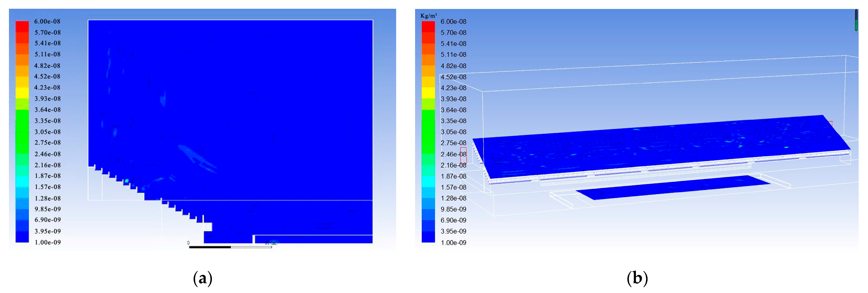
Task: Click the dark vertical indicator at top-right corner
Action: coord(856,20)
